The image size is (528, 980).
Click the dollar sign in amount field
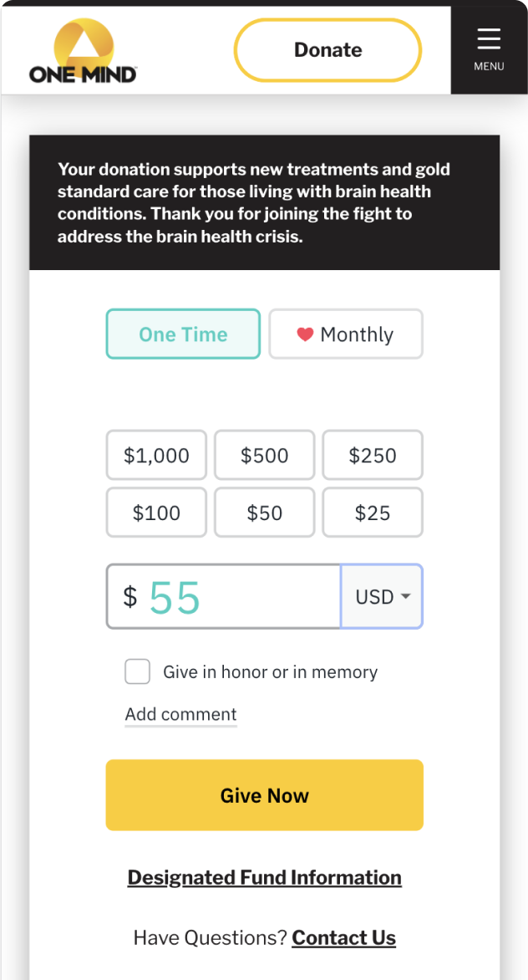point(129,597)
